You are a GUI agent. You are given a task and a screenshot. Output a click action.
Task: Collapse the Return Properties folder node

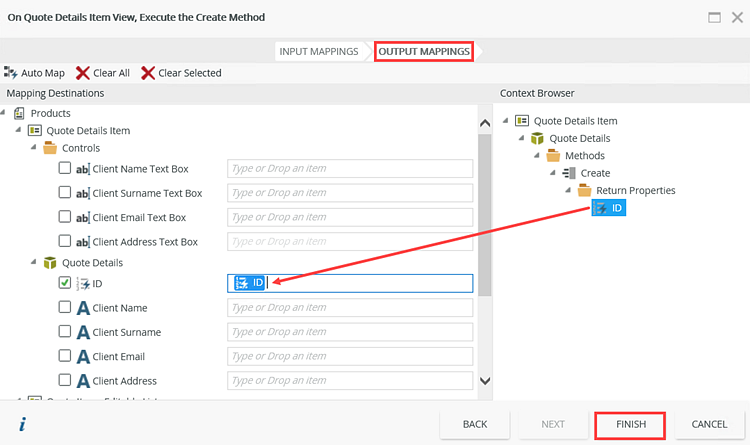tap(568, 190)
